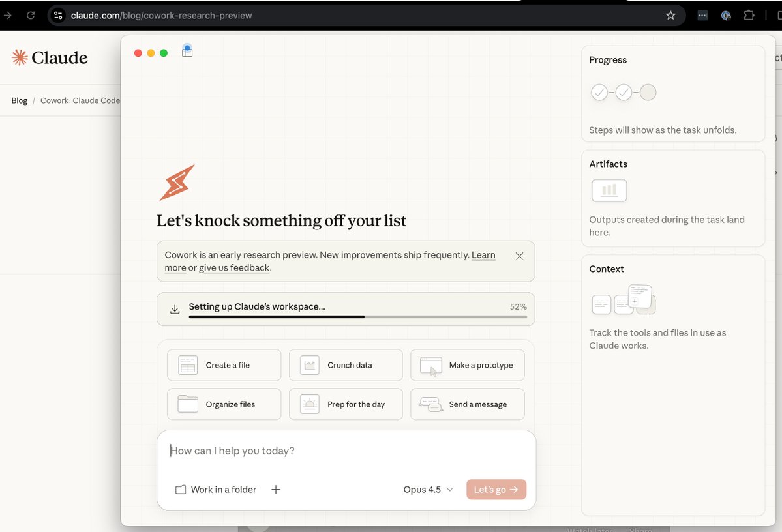
Task: Dismiss the research preview notice
Action: point(519,256)
